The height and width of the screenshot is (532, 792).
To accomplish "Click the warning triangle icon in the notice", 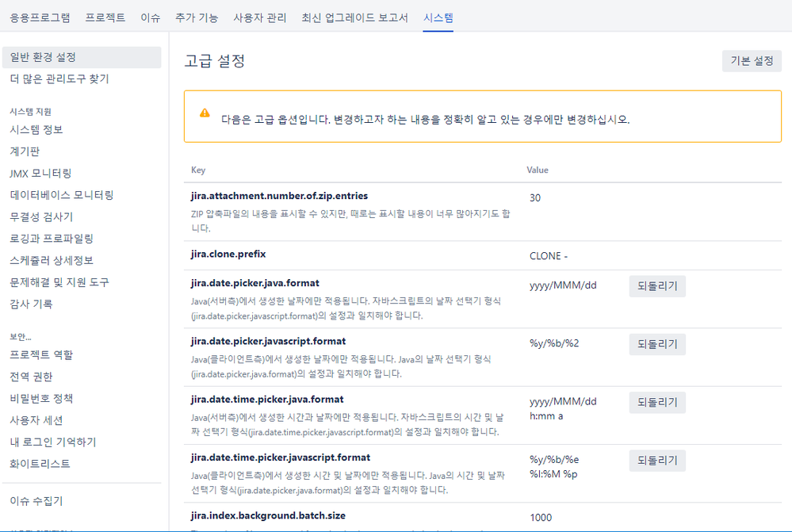I will (205, 113).
